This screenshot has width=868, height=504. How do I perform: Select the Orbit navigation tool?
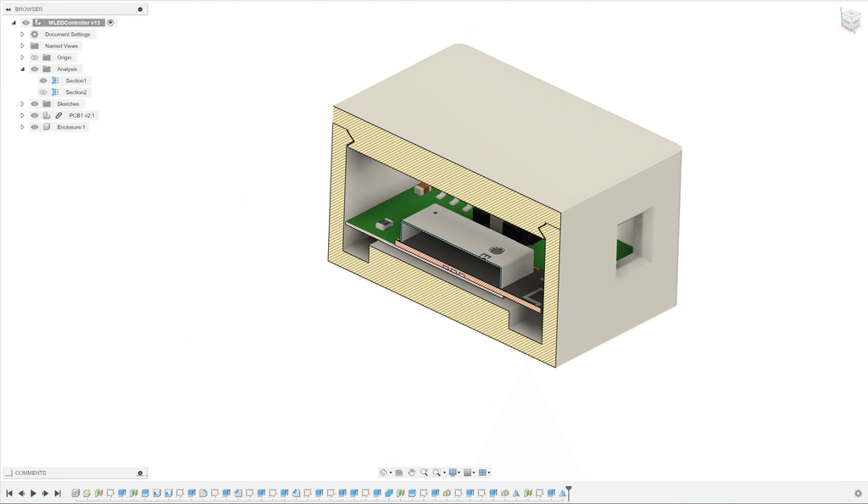click(383, 473)
